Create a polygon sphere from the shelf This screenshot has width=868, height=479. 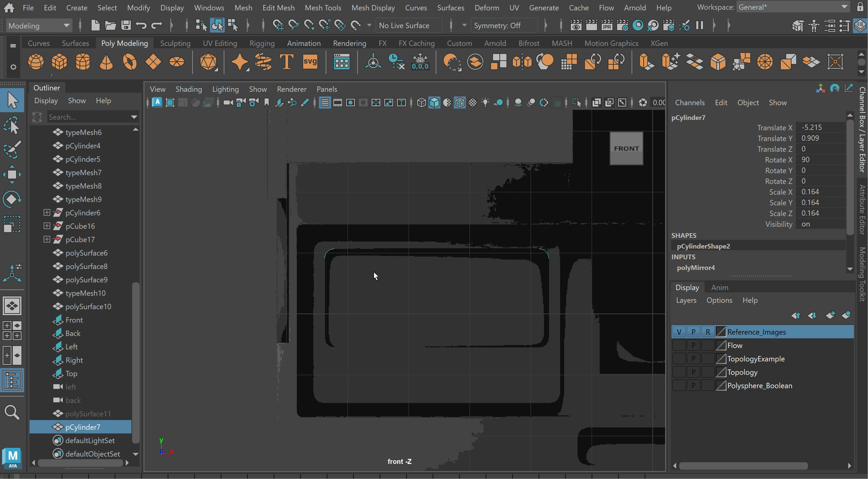point(36,62)
